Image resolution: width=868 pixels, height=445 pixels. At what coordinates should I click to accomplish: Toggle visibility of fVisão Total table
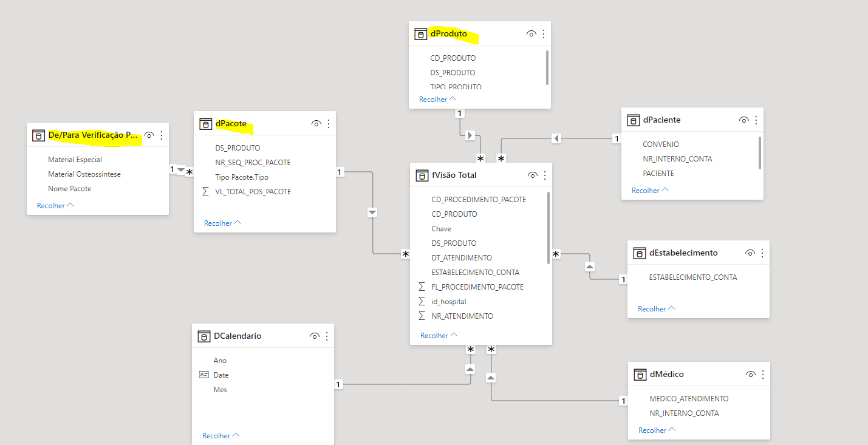click(x=532, y=175)
